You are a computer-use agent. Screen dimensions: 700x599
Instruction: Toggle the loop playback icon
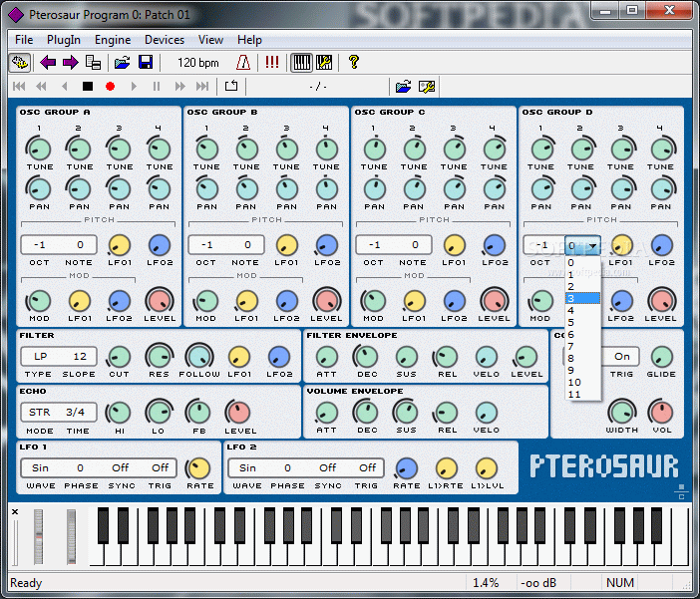point(231,86)
